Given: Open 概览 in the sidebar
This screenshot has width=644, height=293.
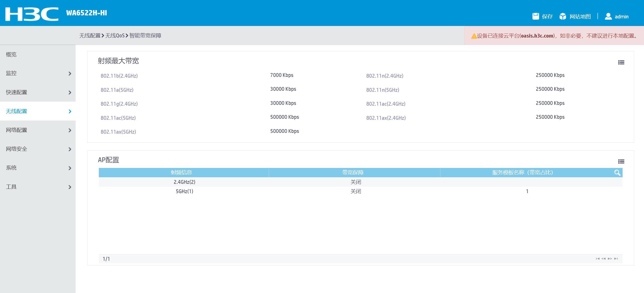Looking at the screenshot, I should pyautogui.click(x=11, y=54).
